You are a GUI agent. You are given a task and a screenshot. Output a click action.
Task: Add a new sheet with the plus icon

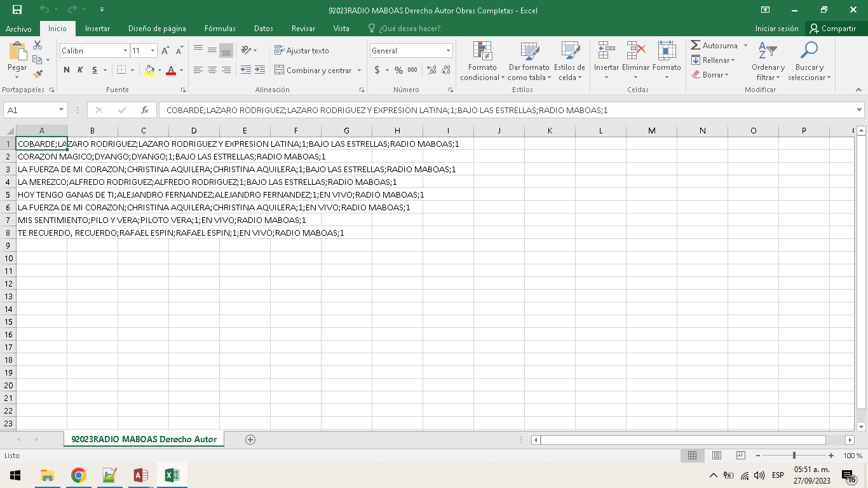point(250,439)
